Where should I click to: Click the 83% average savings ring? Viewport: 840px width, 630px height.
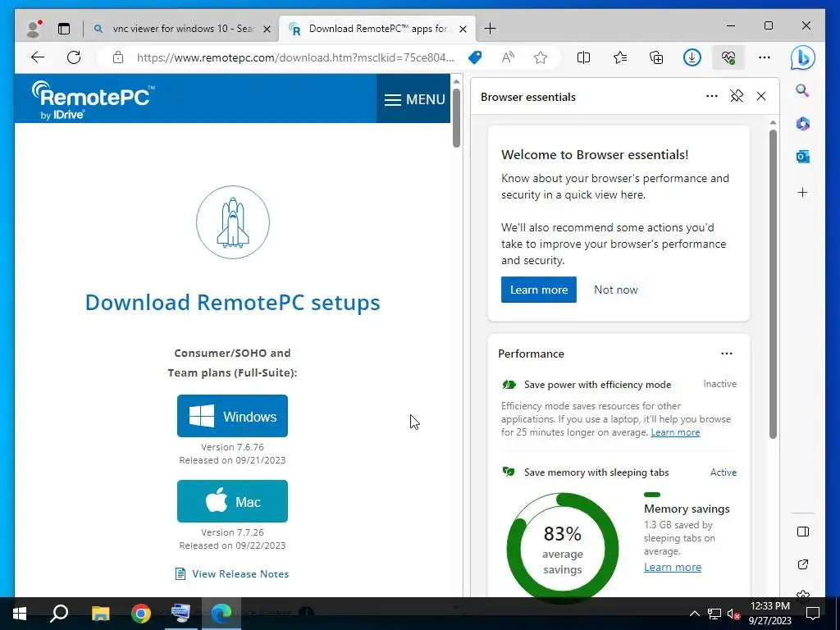[563, 548]
